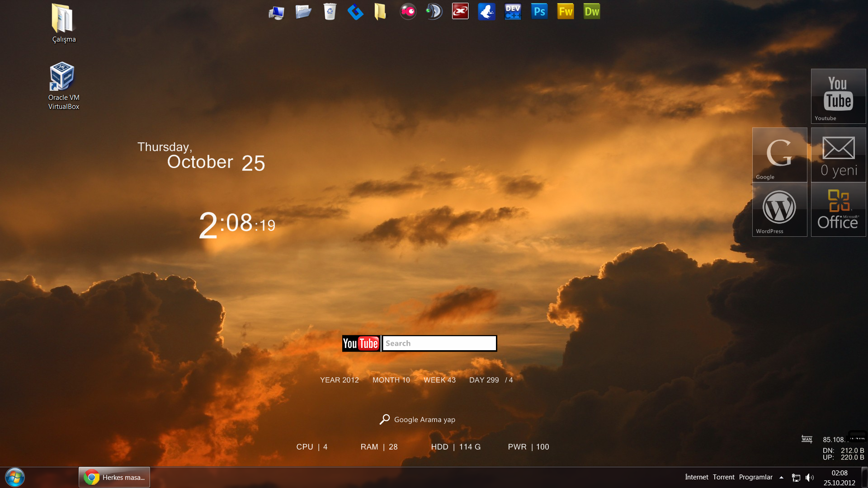Open the Çalışma folder on desktop
The height and width of the screenshot is (488, 868).
(63, 23)
